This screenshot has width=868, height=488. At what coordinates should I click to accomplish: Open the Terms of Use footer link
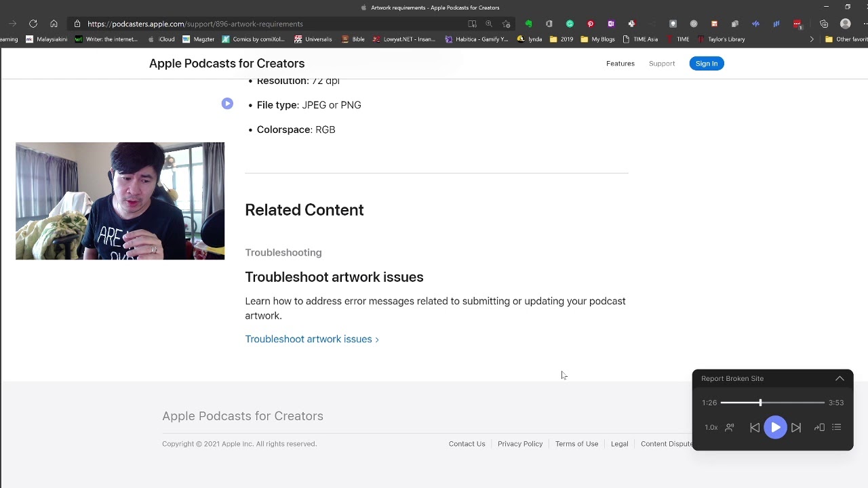coord(576,444)
